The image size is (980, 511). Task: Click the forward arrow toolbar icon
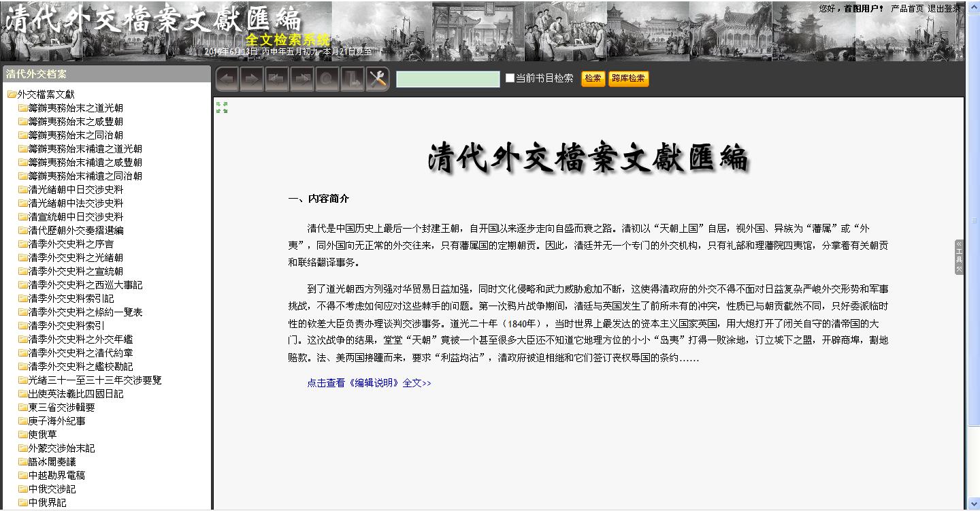(x=252, y=80)
